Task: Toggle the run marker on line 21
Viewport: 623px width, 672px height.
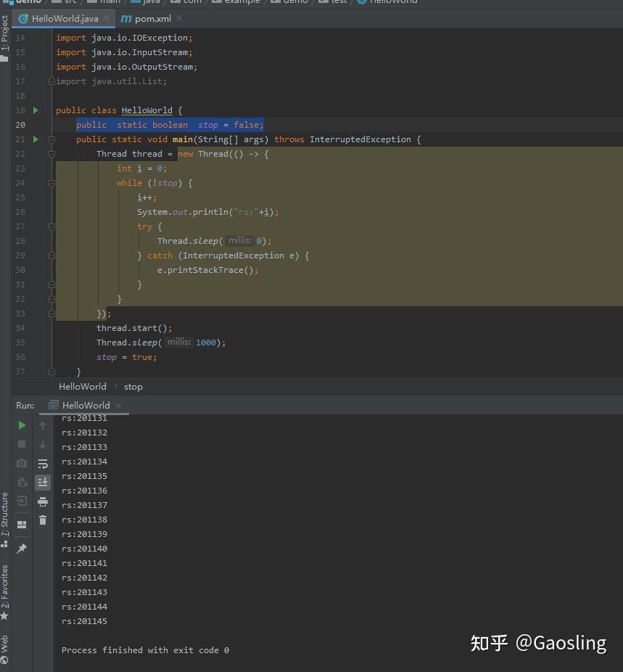Action: (34, 139)
